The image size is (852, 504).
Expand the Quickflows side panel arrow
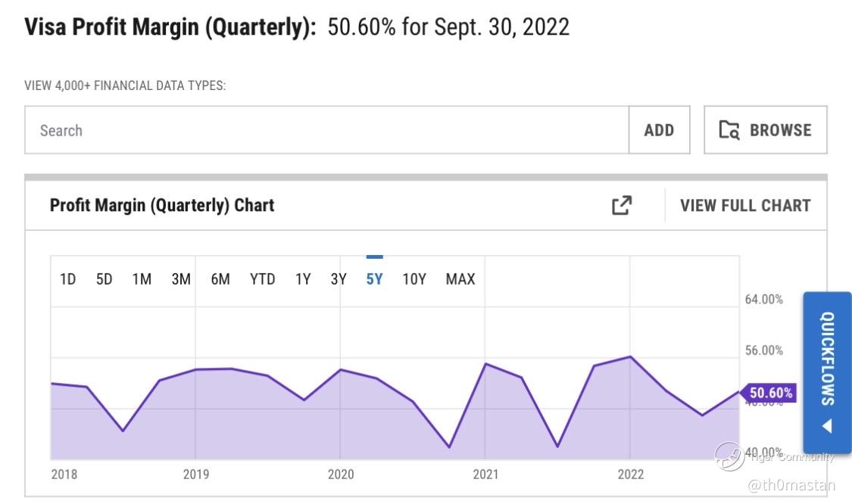[827, 426]
